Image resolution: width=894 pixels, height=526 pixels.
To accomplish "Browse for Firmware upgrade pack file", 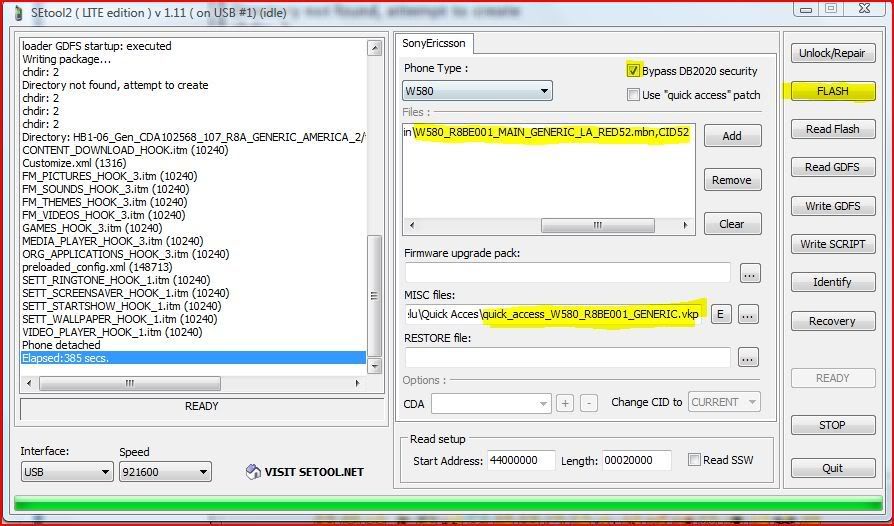I will pos(750,274).
